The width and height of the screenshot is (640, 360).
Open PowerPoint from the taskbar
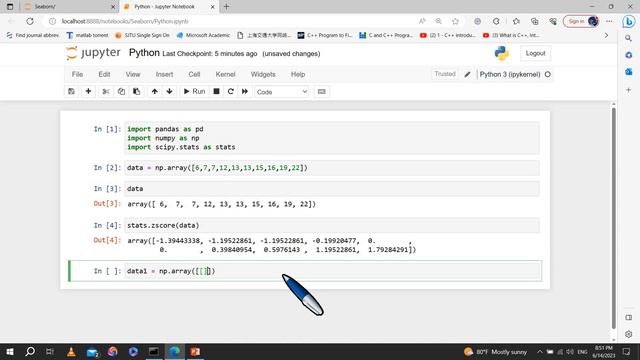tap(195, 351)
